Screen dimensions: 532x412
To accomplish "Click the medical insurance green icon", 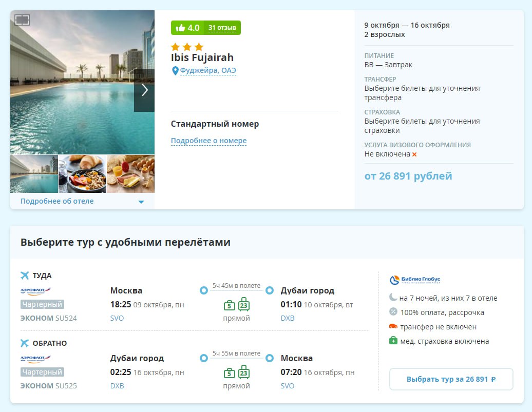I will 393,341.
